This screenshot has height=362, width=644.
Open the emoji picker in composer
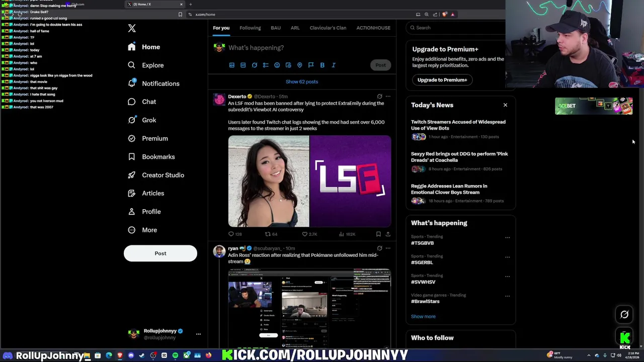coord(277,65)
